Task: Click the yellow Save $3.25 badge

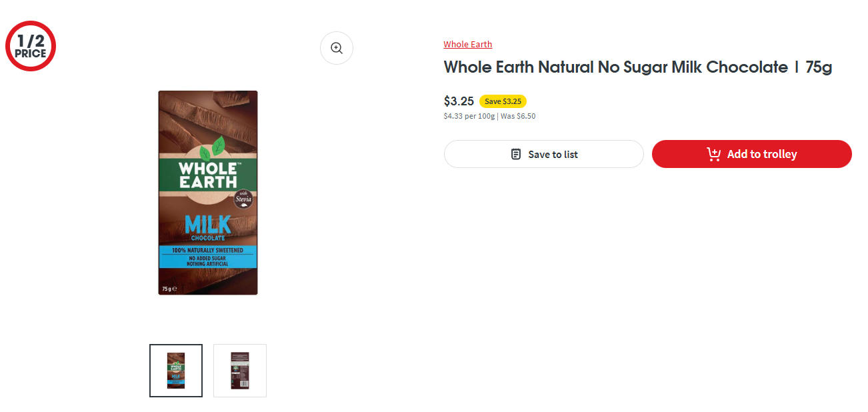Action: pos(503,101)
